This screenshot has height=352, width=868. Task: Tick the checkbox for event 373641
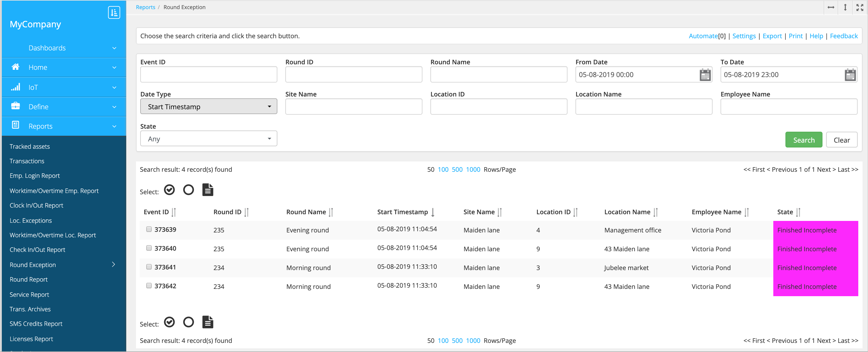(x=149, y=267)
